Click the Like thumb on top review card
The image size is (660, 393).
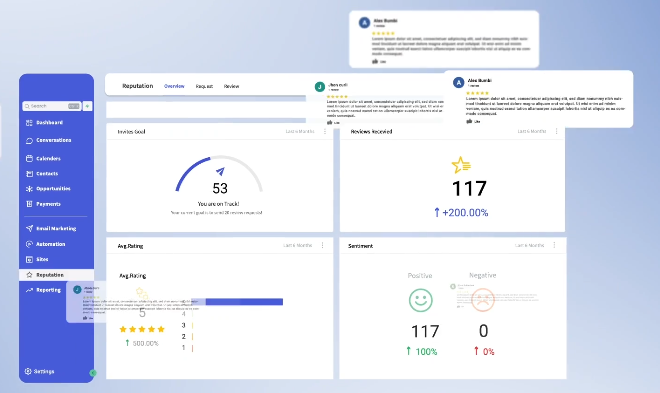click(375, 61)
